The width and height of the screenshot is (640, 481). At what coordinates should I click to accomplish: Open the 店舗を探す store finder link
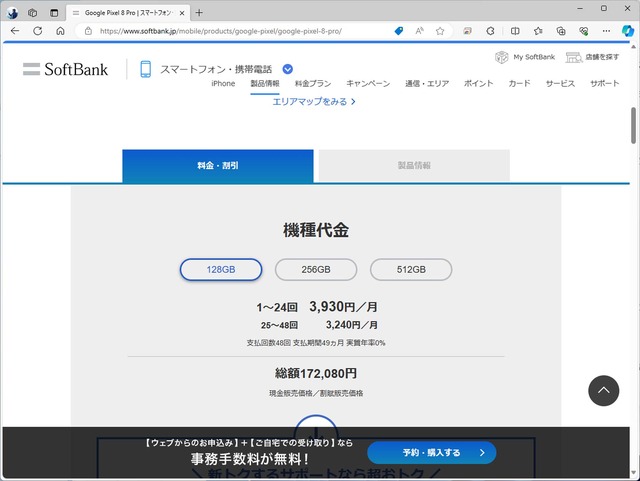(x=592, y=57)
